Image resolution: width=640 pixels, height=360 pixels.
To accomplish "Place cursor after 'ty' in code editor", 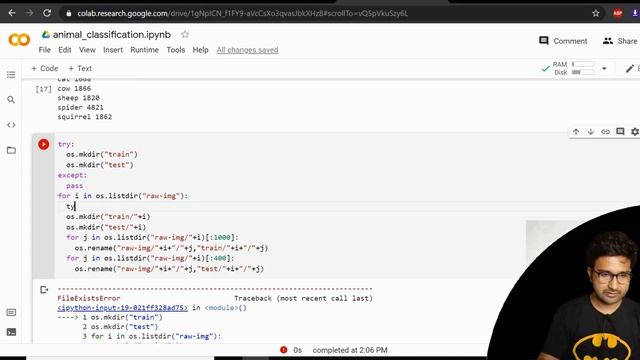I will pyautogui.click(x=76, y=207).
